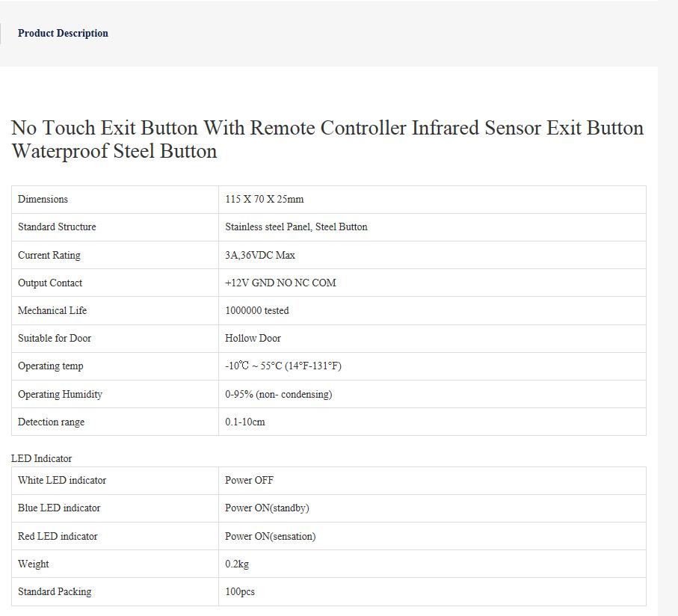
Task: Click the Current Rating label cell
Action: coord(49,256)
